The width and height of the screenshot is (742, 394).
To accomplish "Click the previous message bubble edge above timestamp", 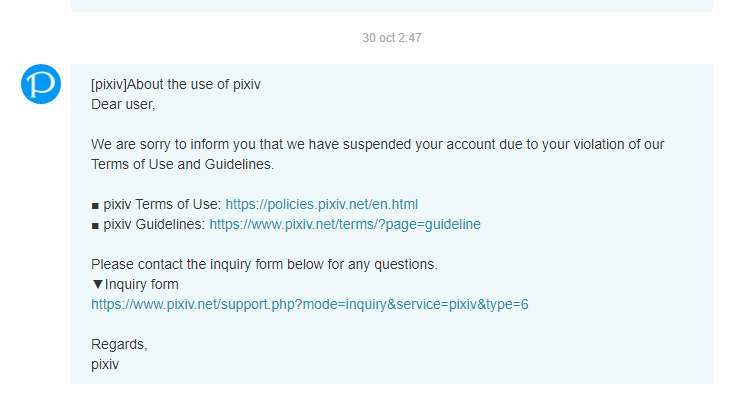I will pyautogui.click(x=392, y=6).
